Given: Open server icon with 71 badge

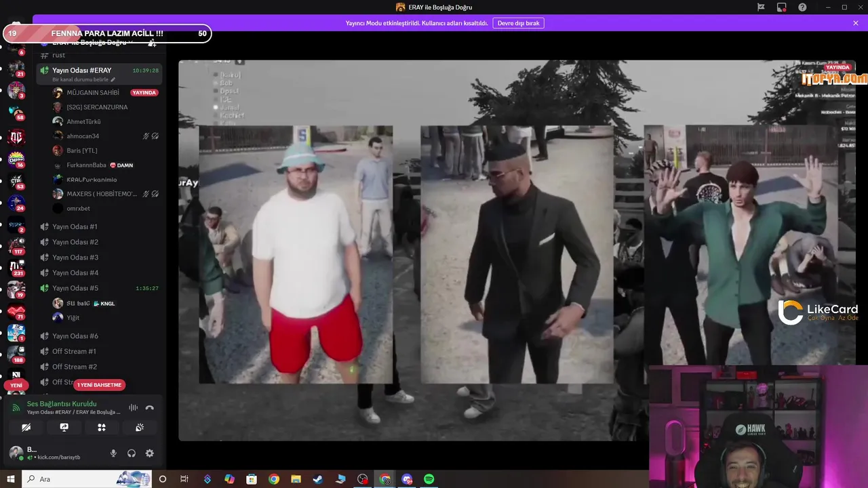Looking at the screenshot, I should coord(16,311).
